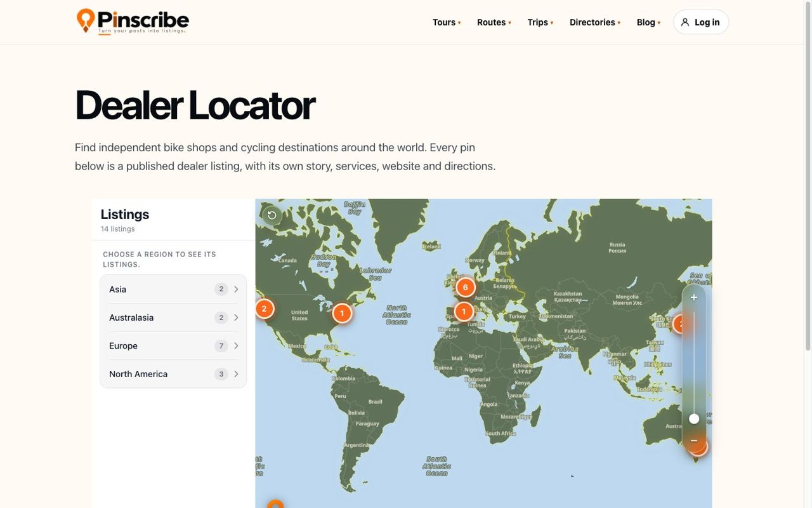Click the Pinscribe logo

click(133, 22)
